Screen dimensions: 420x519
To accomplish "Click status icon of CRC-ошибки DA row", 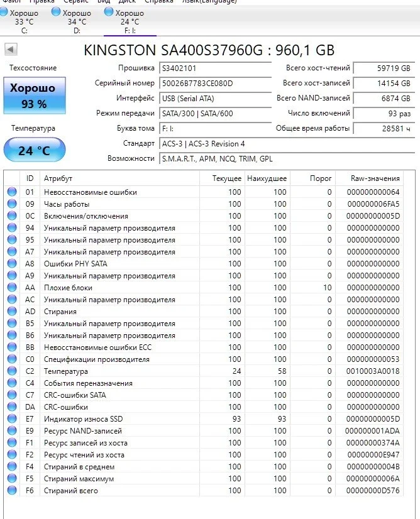I will 12,407.
